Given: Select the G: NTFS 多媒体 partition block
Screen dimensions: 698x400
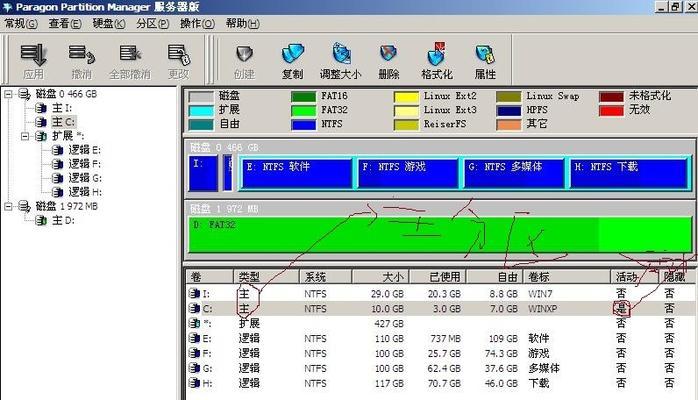Looking at the screenshot, I should coord(514,173).
